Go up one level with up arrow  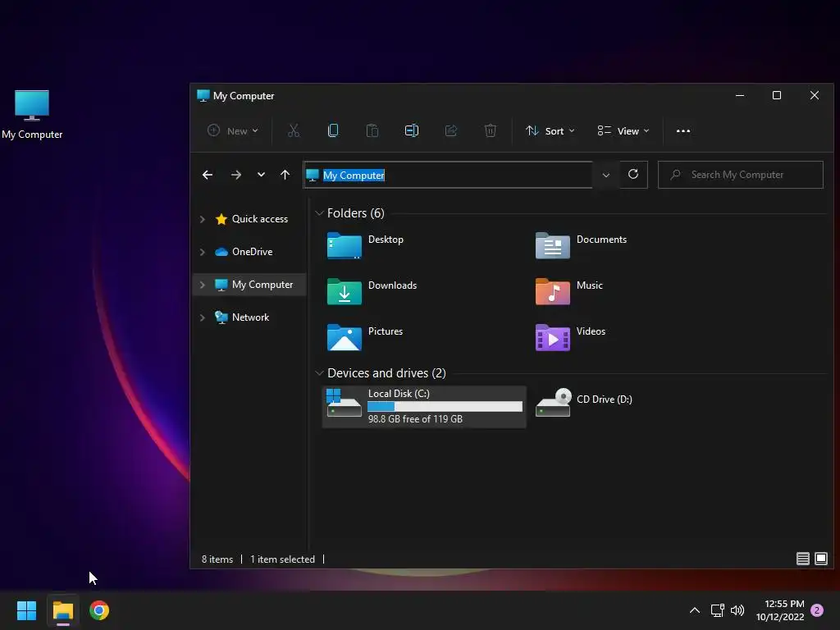[x=285, y=175]
